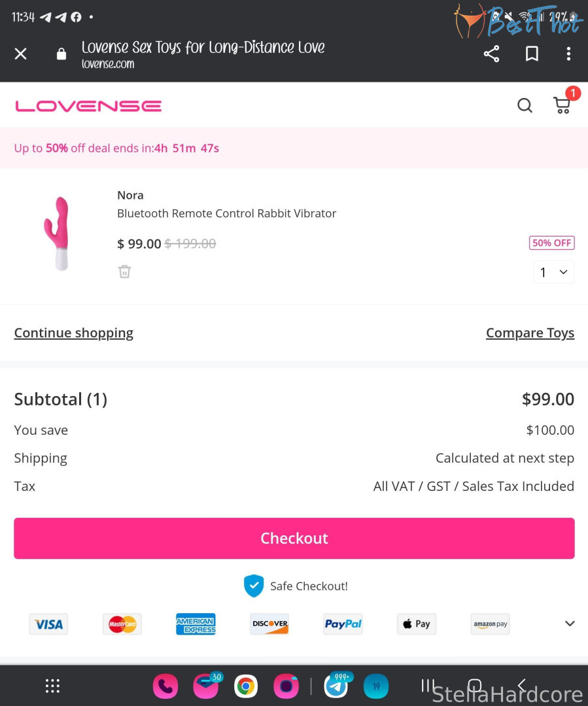The image size is (588, 706).
Task: Open the quantity dropdown for Nora
Action: (x=553, y=272)
